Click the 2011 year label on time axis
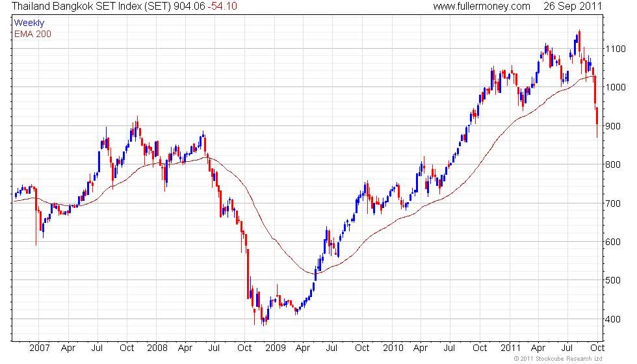The height and width of the screenshot is (364, 637). click(511, 348)
